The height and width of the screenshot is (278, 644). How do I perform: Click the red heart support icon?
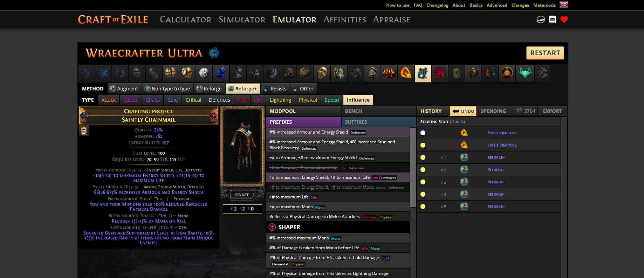(564, 20)
